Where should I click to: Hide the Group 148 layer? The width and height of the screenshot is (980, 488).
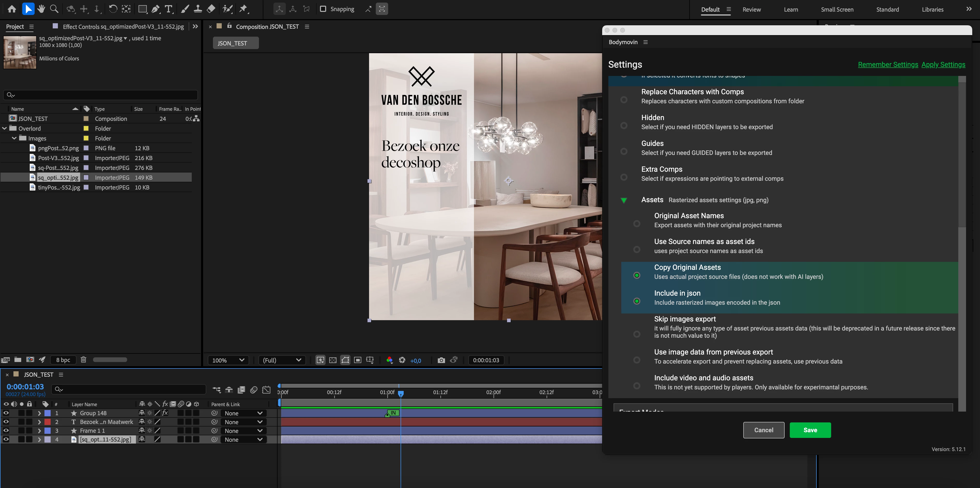pos(6,413)
